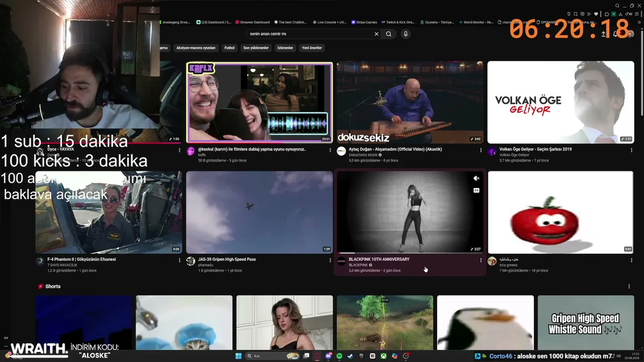
Task: Open the tota greeso channel avatar
Action: point(492,261)
